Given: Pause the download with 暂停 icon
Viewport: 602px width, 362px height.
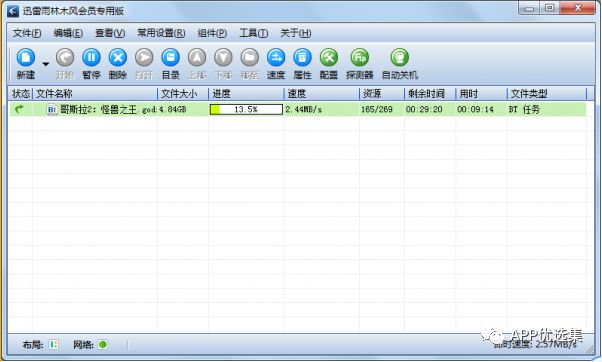Looking at the screenshot, I should click(91, 58).
